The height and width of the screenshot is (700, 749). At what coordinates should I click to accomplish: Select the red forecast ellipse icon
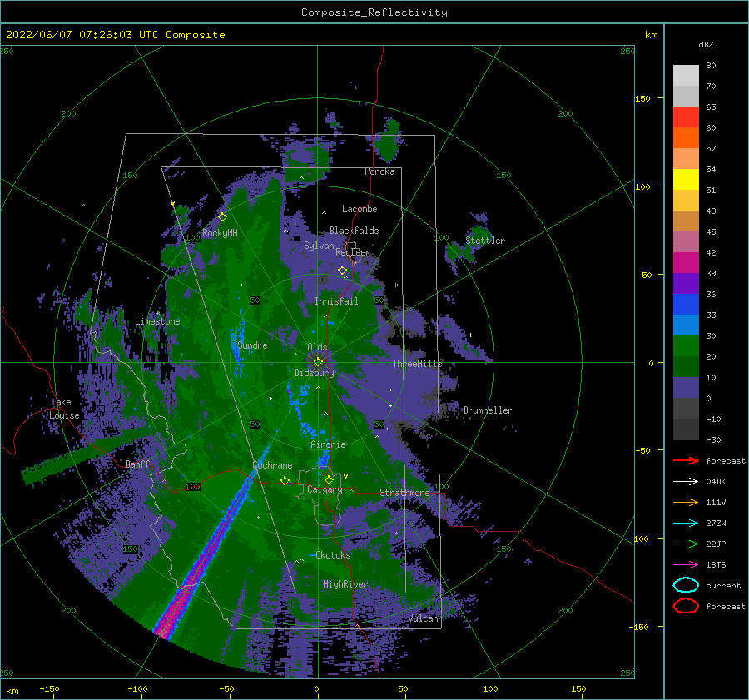pyautogui.click(x=686, y=606)
